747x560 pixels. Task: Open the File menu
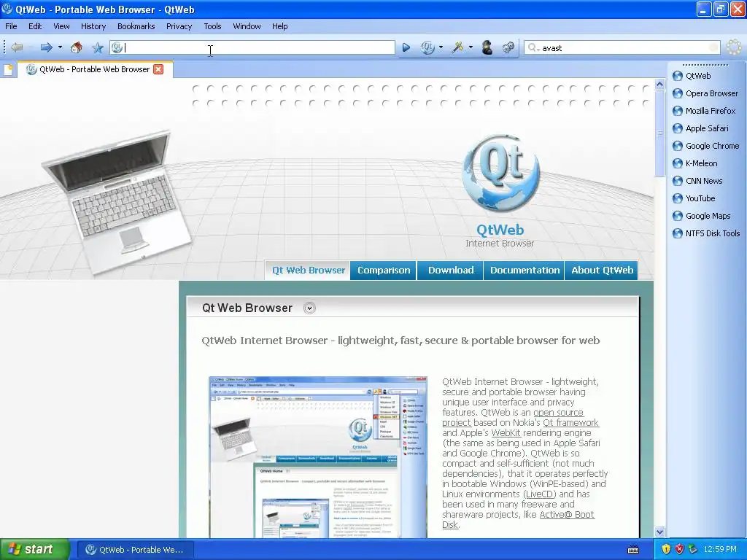11,26
